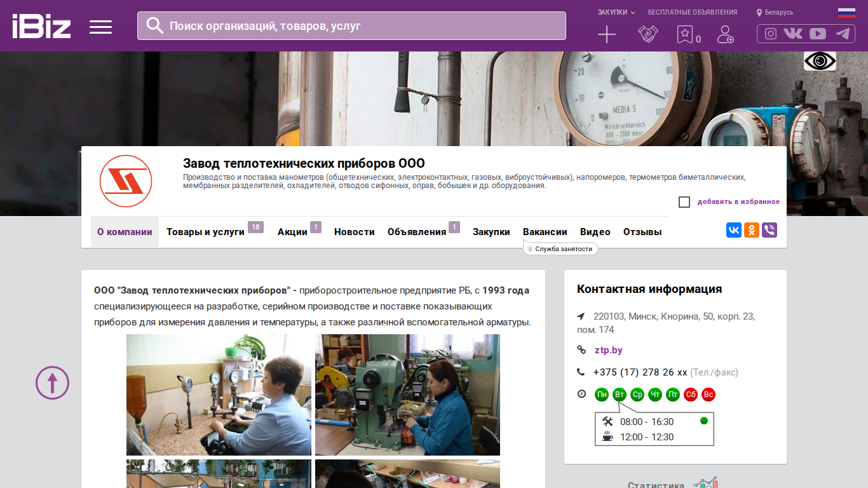Select Saturday 'Сб' schedule day
Image resolution: width=868 pixels, height=488 pixels.
[x=691, y=395]
